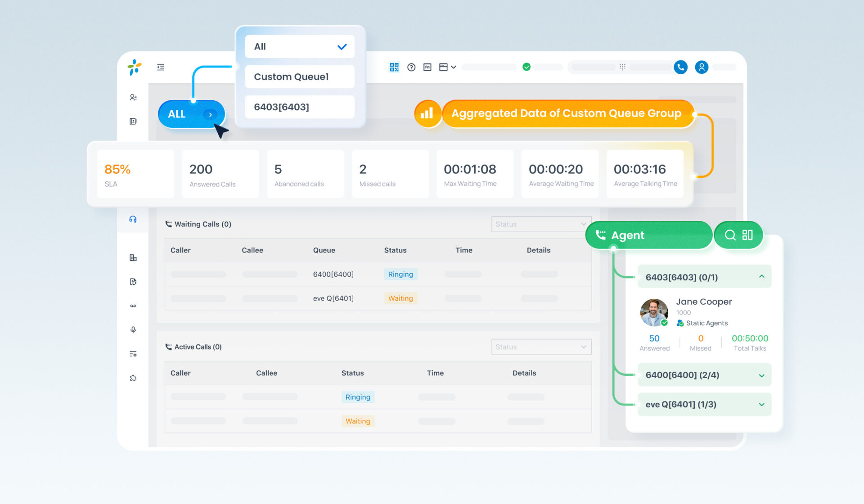
Task: Collapse the sidebar menu icon
Action: tap(161, 67)
